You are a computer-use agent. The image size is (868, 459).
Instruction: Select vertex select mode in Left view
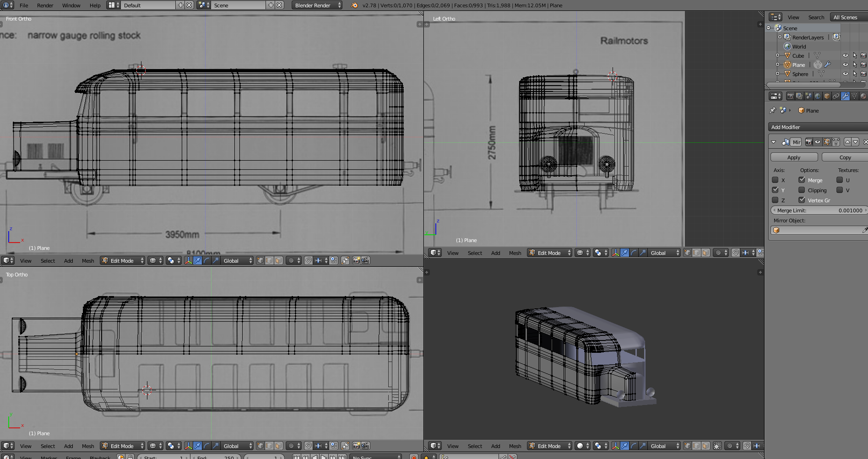(x=688, y=253)
